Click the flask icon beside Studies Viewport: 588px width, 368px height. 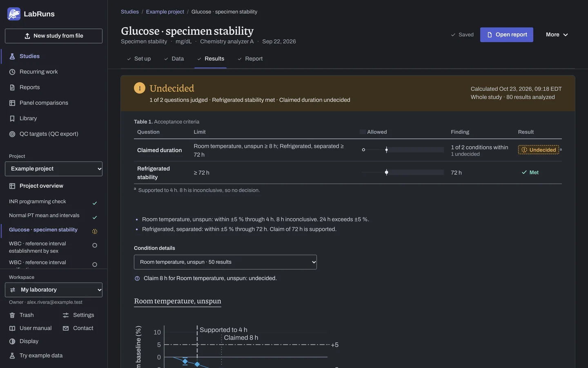pos(12,56)
